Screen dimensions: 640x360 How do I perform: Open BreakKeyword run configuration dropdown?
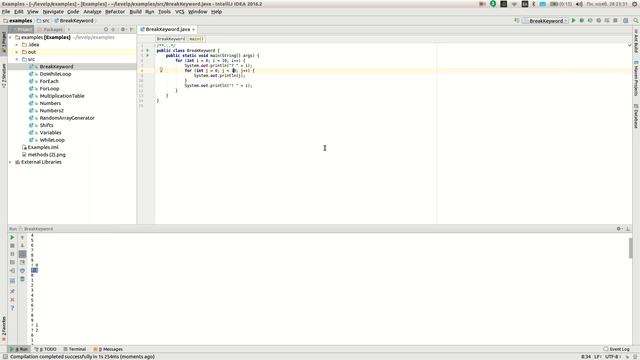click(x=546, y=21)
